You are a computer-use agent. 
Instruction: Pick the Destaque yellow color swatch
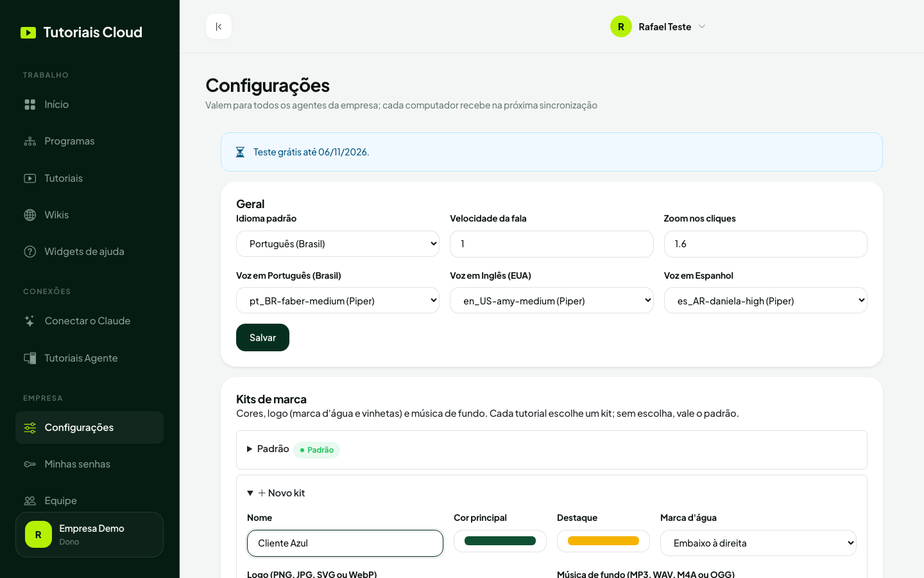point(603,541)
